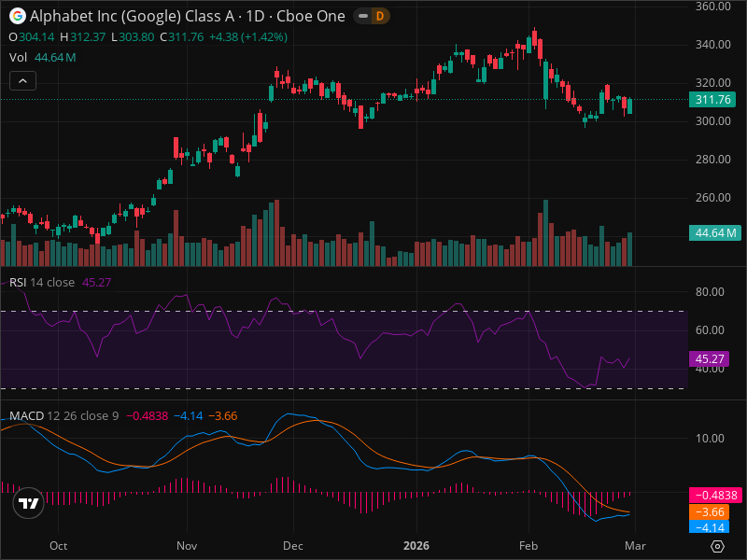Click the blue MACD label −4.14
The width and height of the screenshot is (747, 560).
(709, 527)
